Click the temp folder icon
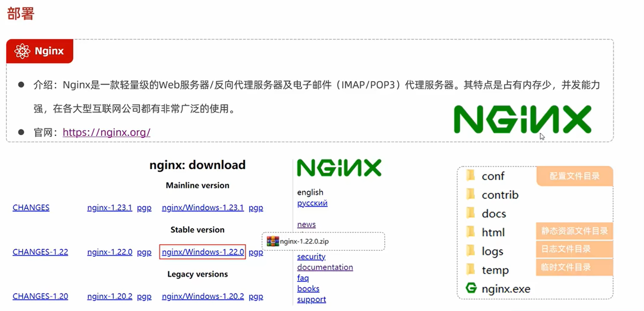644x311 pixels. click(471, 269)
